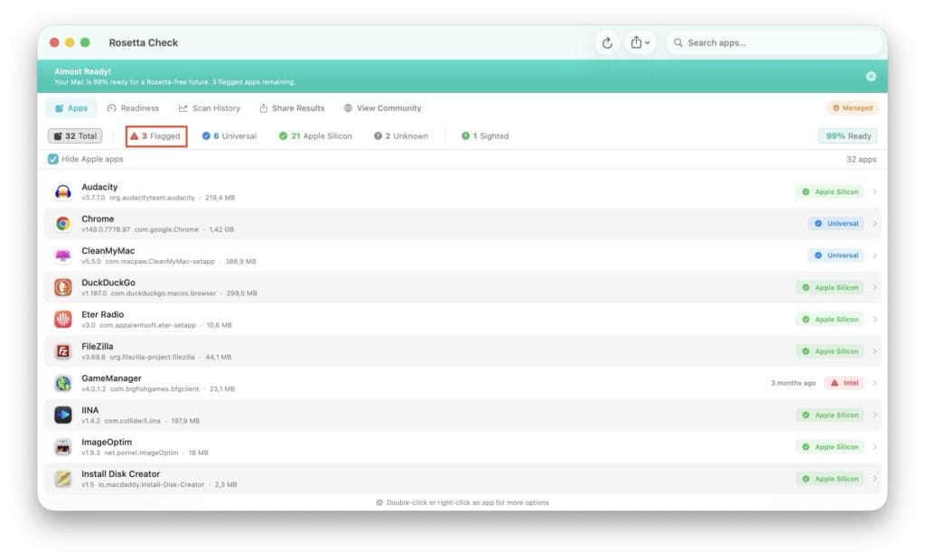Click Eter Radio's Apple Silicon badge
This screenshot has height=560, width=925.
[x=829, y=319]
